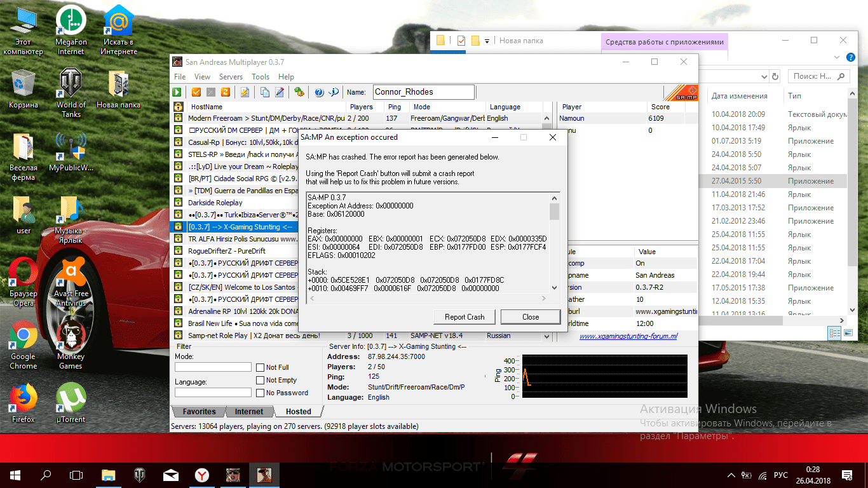
Task: Click the About info bubble toolbar icon
Action: [x=334, y=92]
